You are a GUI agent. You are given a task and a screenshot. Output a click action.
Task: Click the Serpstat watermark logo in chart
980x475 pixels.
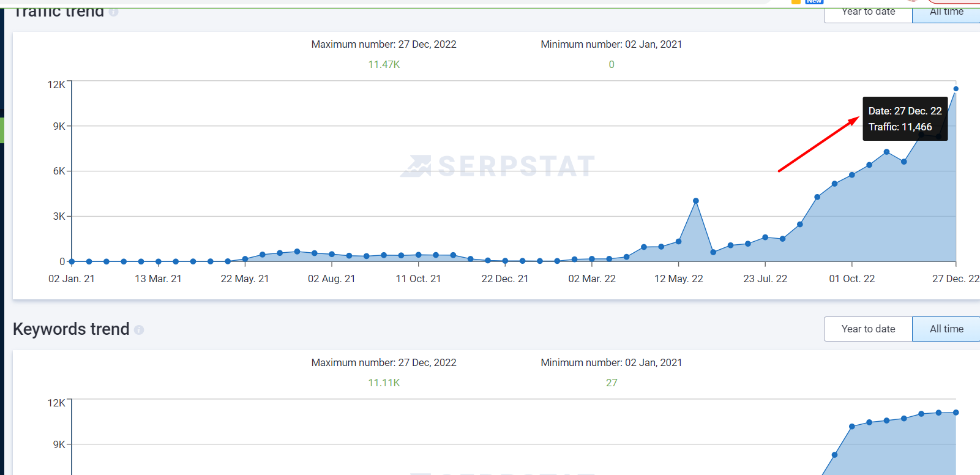click(498, 166)
